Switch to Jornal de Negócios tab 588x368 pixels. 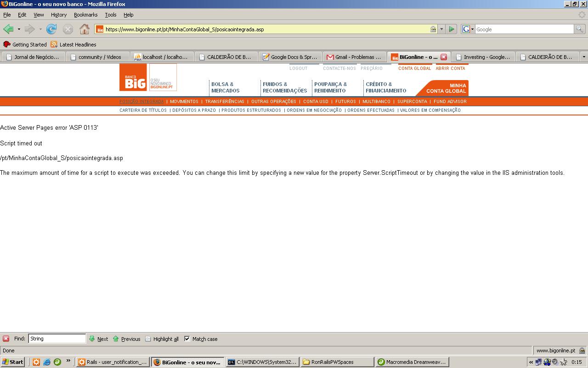(x=34, y=57)
